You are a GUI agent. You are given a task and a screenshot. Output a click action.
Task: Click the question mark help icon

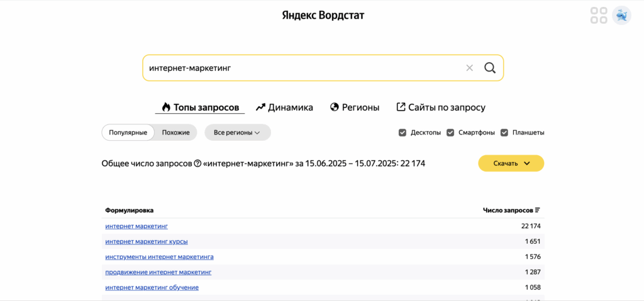197,163
